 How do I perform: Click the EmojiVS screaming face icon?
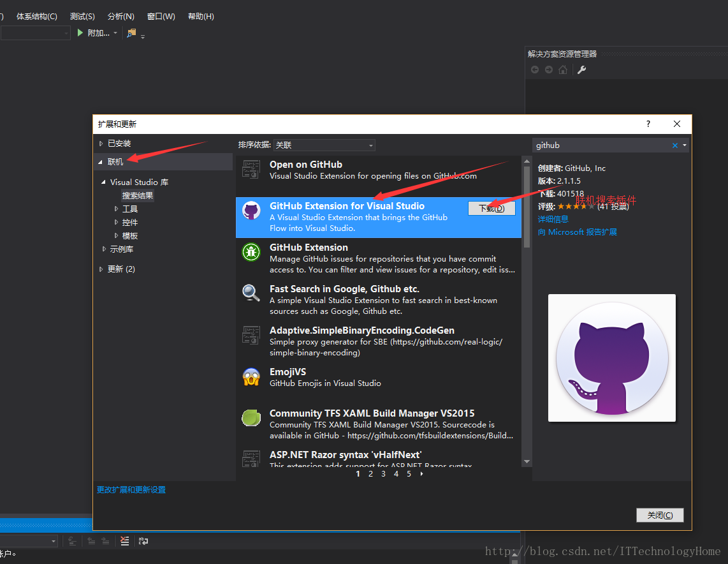click(x=251, y=377)
